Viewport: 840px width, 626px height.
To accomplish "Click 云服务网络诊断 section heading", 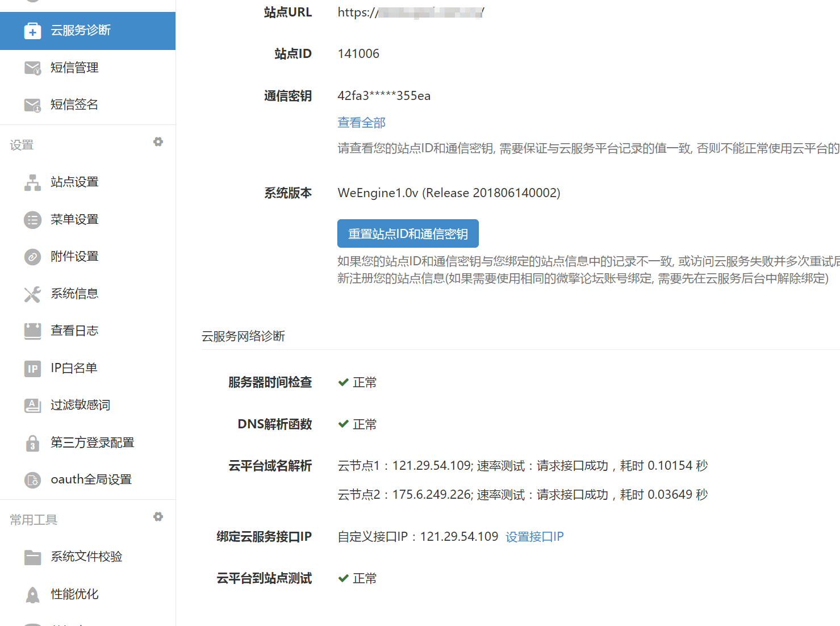I will [243, 336].
